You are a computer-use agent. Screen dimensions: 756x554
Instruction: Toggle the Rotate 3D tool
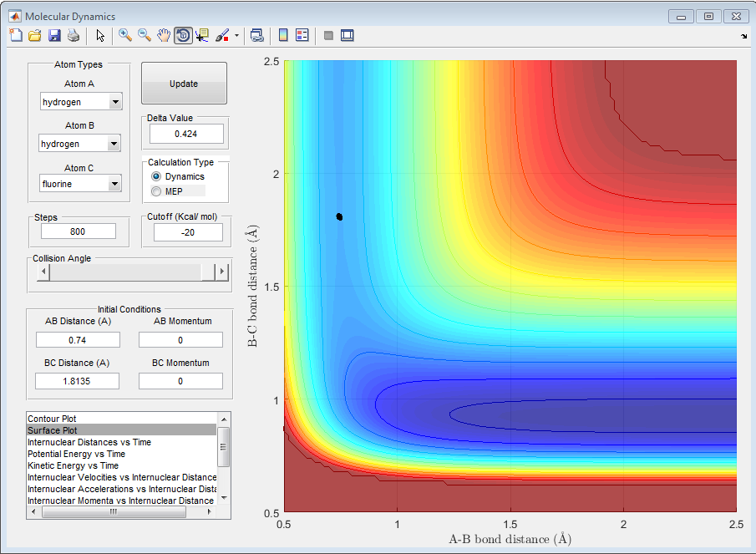point(183,35)
